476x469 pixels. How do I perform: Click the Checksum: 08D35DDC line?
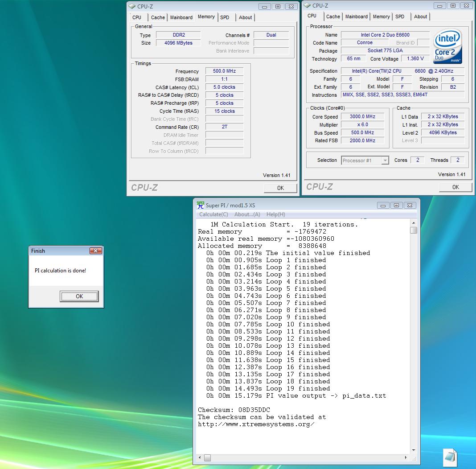click(234, 410)
